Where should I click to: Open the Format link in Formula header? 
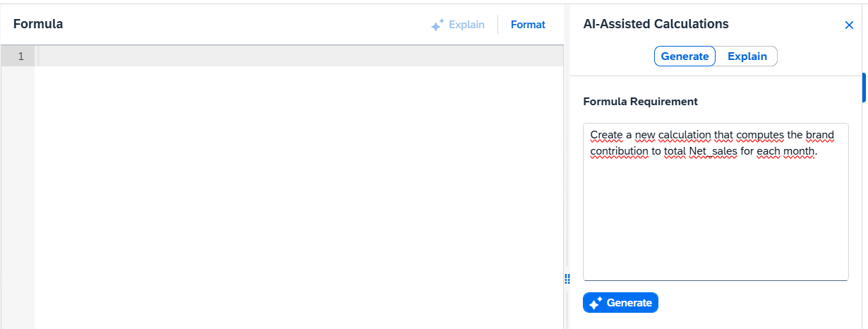(528, 25)
